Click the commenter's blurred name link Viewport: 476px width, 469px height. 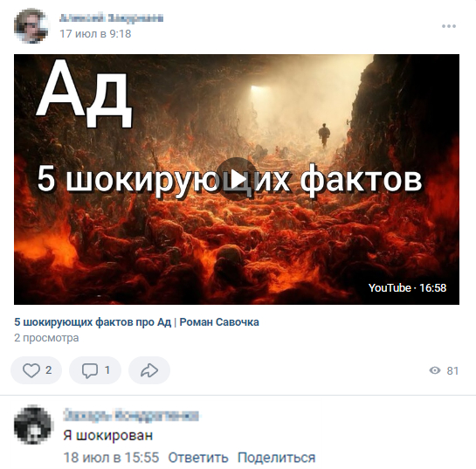[x=131, y=415]
